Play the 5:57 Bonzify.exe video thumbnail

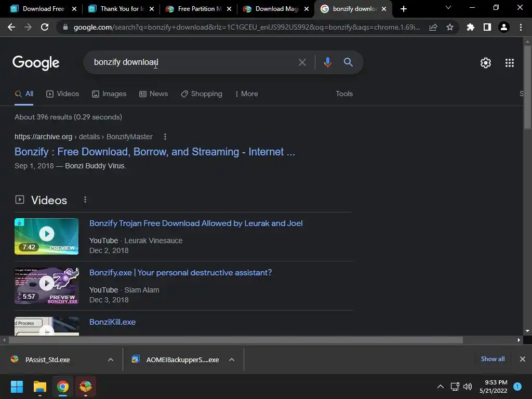click(x=46, y=286)
